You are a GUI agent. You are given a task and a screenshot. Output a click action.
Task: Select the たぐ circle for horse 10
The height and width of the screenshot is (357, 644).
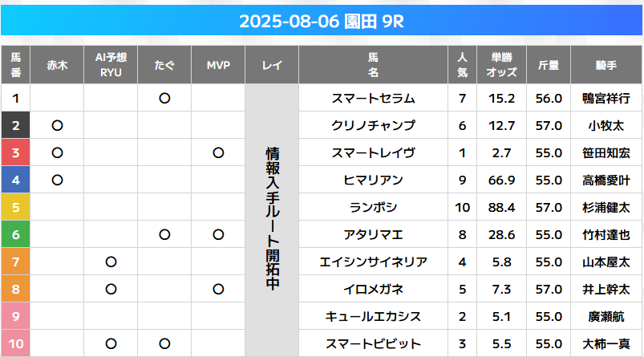click(x=164, y=343)
